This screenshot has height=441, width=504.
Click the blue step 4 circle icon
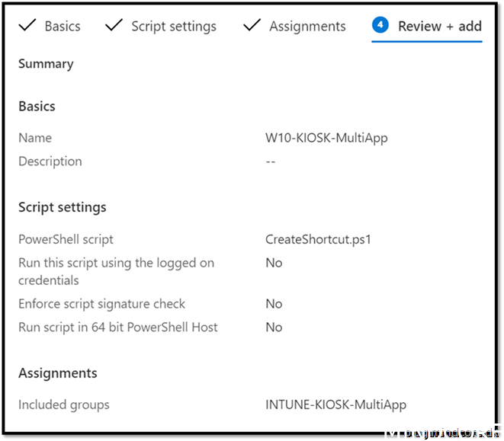pyautogui.click(x=380, y=25)
